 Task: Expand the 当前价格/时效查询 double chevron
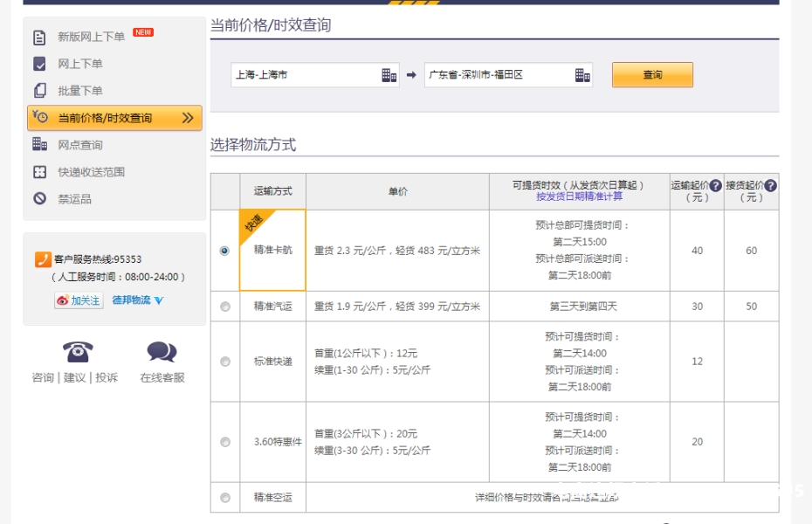187,118
